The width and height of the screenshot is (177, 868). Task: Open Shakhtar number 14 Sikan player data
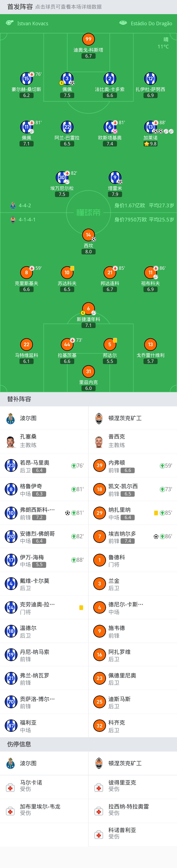(88, 235)
